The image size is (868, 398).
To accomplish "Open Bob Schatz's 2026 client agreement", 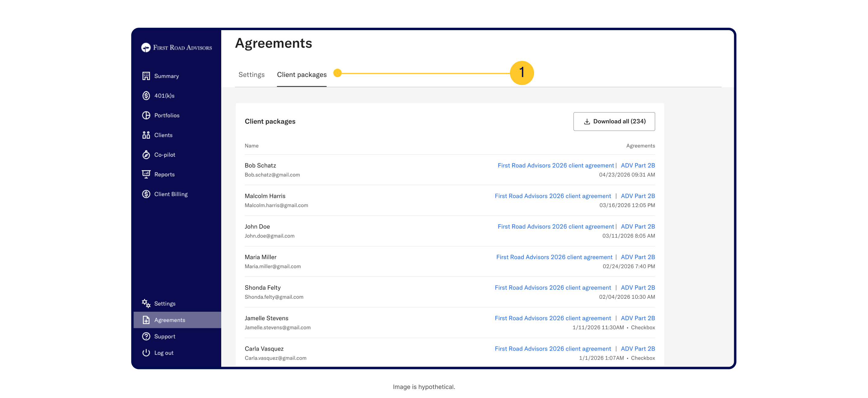I will pyautogui.click(x=556, y=166).
